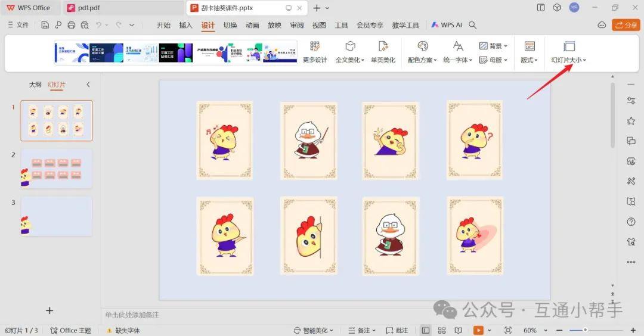Click the print icon in quick toolbar

click(72, 25)
